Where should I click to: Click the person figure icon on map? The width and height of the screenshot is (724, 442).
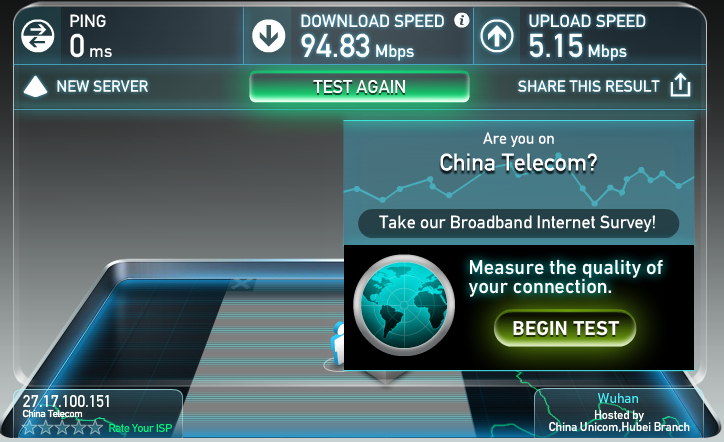point(338,345)
